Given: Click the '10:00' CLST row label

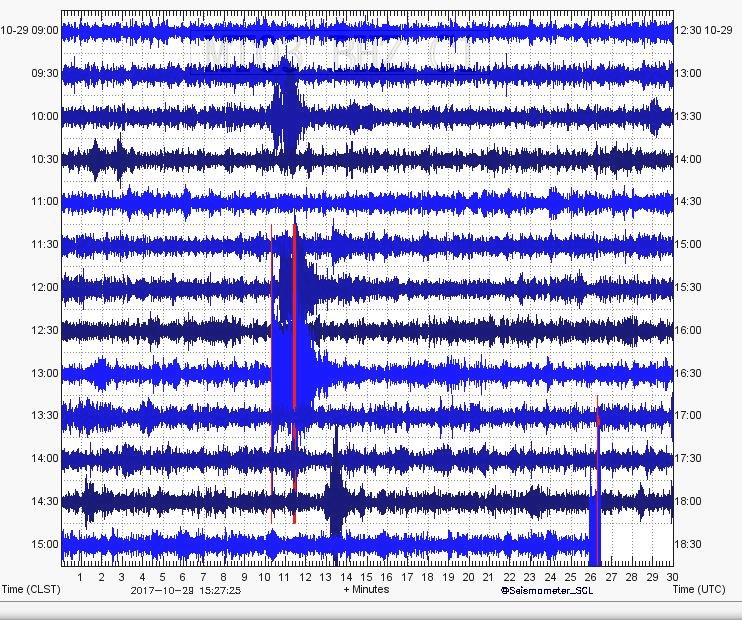Looking at the screenshot, I should [45, 116].
